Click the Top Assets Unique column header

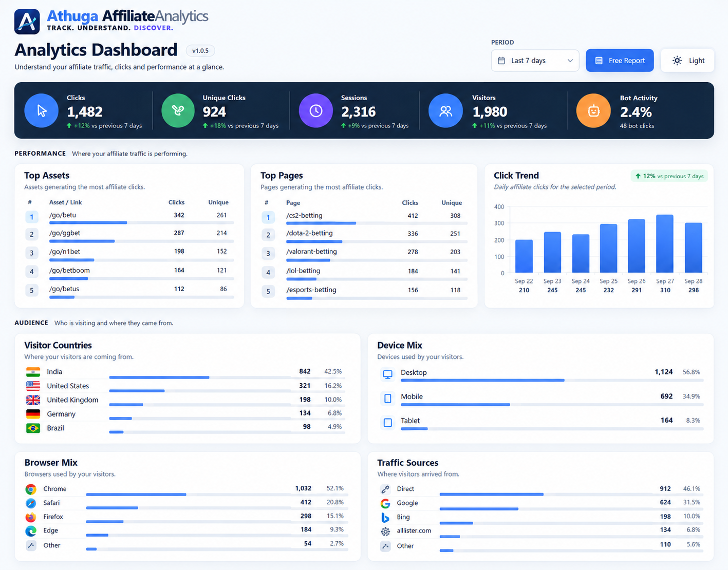(x=218, y=202)
